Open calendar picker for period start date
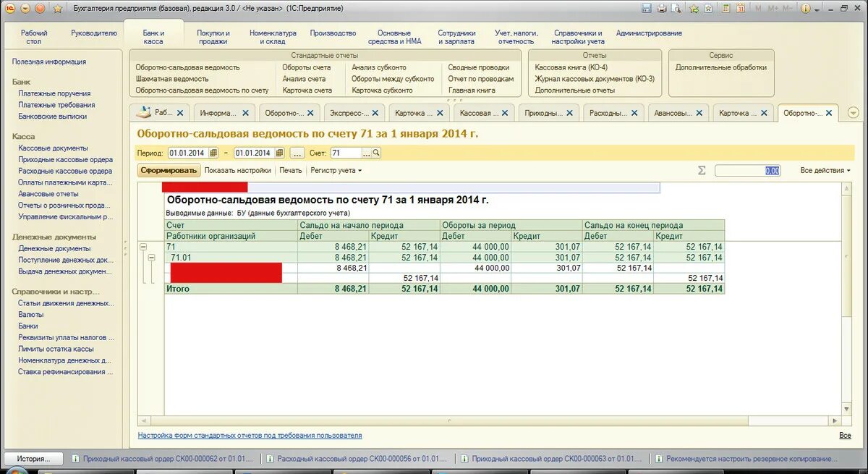The width and height of the screenshot is (868, 474). click(x=213, y=153)
